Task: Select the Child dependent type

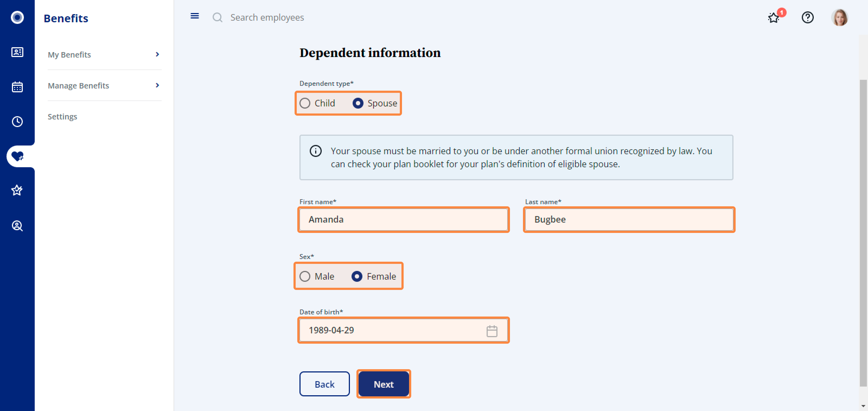Action: tap(305, 103)
